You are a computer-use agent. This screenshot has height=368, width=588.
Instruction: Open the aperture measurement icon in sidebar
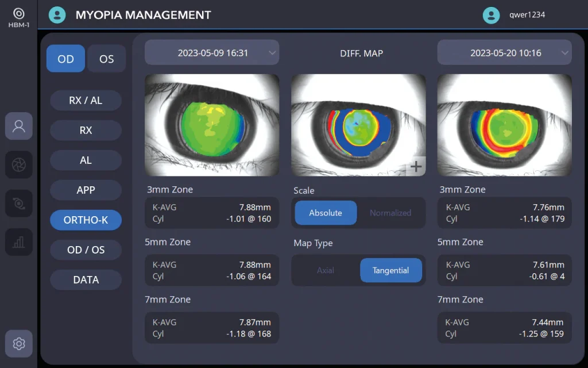coord(19,165)
